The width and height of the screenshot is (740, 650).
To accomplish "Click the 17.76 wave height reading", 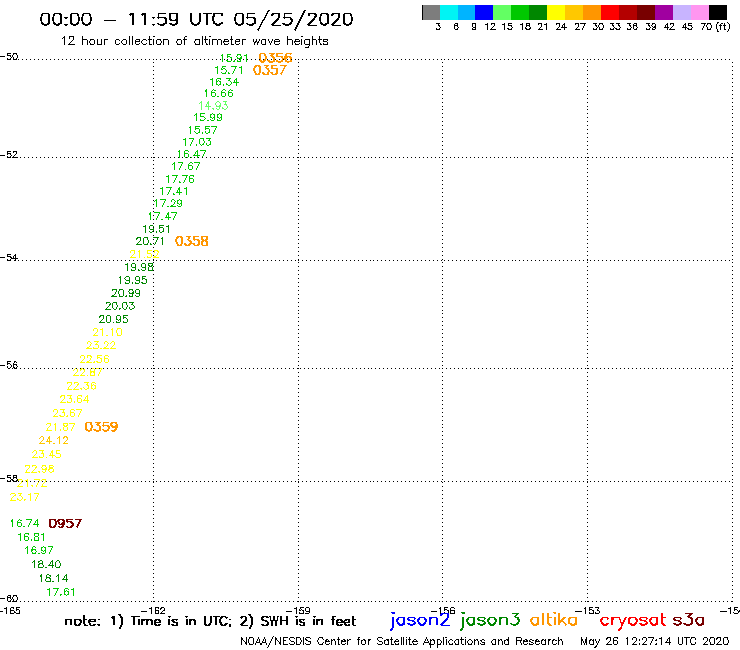I will pos(180,179).
